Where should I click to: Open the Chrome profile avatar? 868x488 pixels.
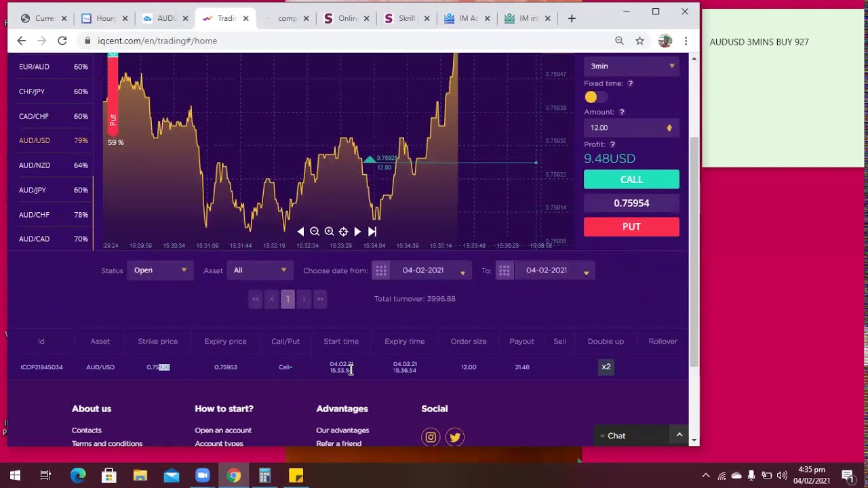point(665,41)
